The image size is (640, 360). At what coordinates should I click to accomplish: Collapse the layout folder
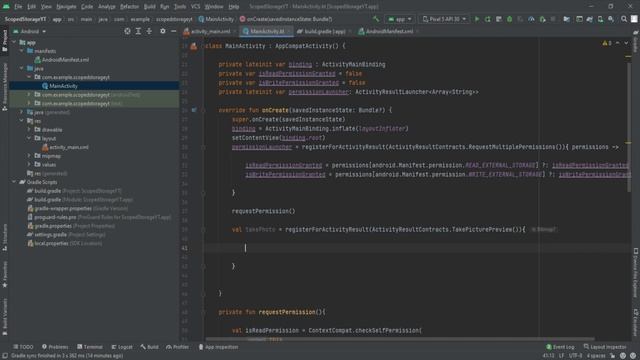tap(29, 138)
